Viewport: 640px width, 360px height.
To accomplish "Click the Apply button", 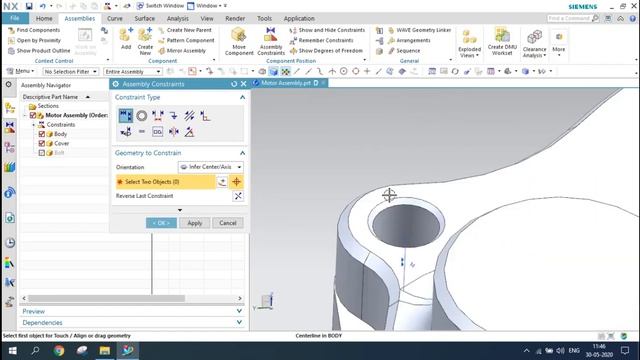I will click(x=195, y=223).
